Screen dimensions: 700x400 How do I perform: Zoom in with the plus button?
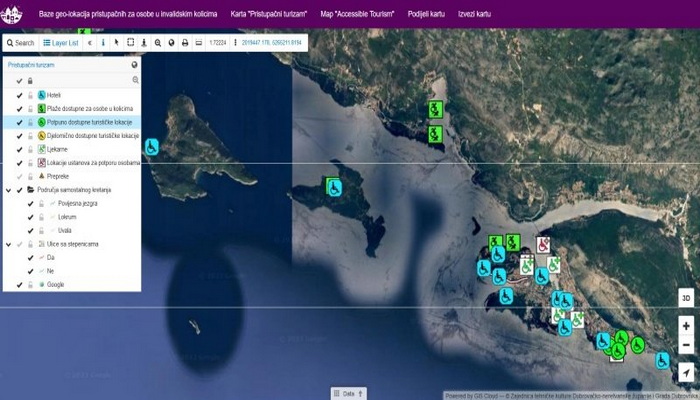tap(685, 326)
